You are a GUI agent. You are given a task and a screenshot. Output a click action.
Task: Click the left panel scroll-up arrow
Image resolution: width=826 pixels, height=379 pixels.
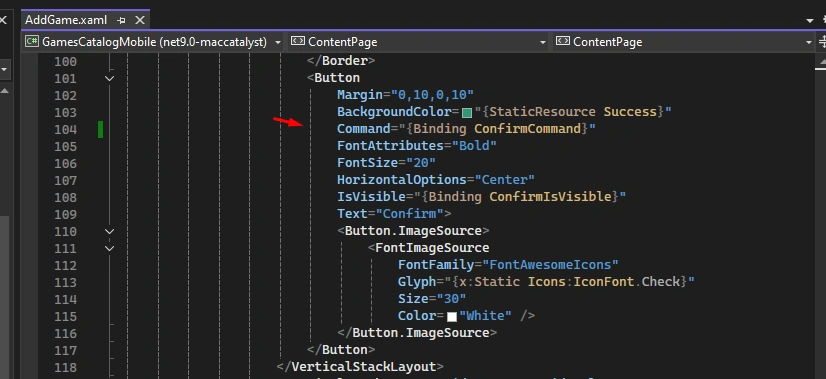point(4,91)
